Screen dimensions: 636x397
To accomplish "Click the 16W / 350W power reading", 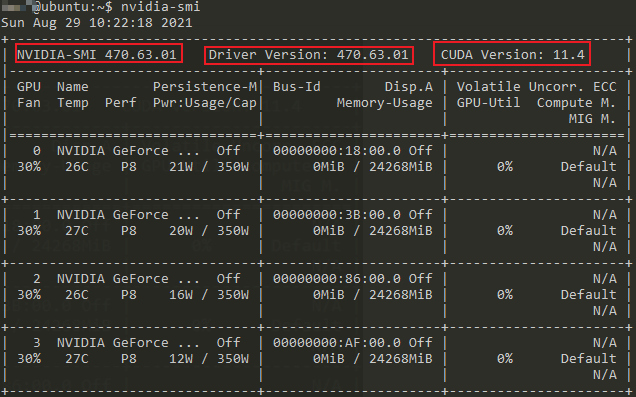I will click(x=209, y=295).
